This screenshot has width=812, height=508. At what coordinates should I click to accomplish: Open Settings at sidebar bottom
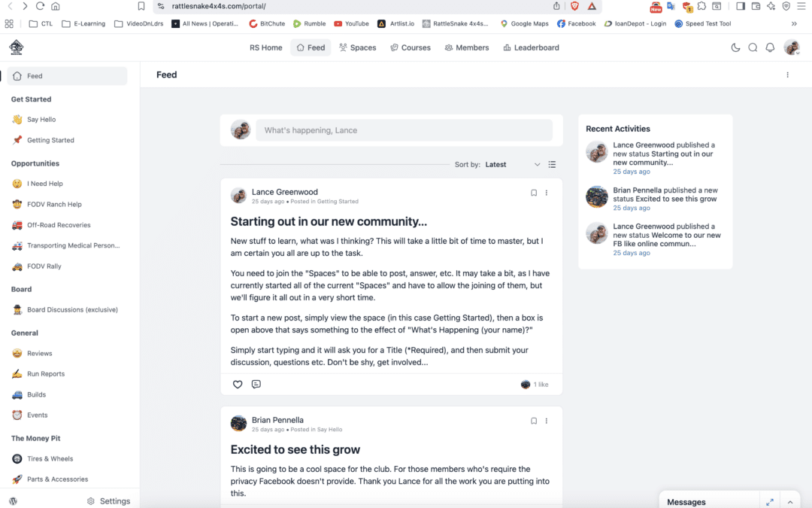click(109, 501)
